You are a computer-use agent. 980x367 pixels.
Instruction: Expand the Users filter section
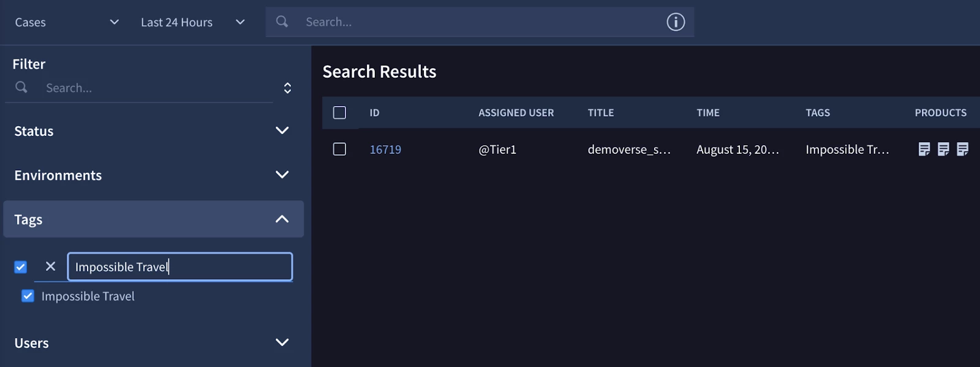click(153, 342)
